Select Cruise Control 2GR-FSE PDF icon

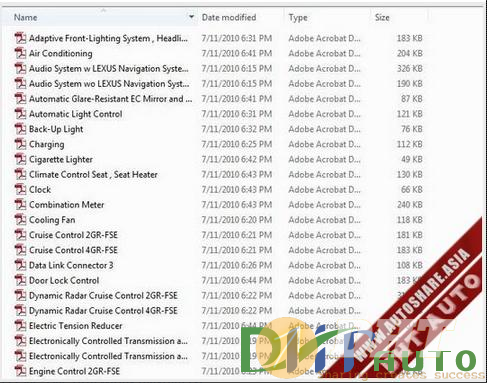click(x=20, y=235)
